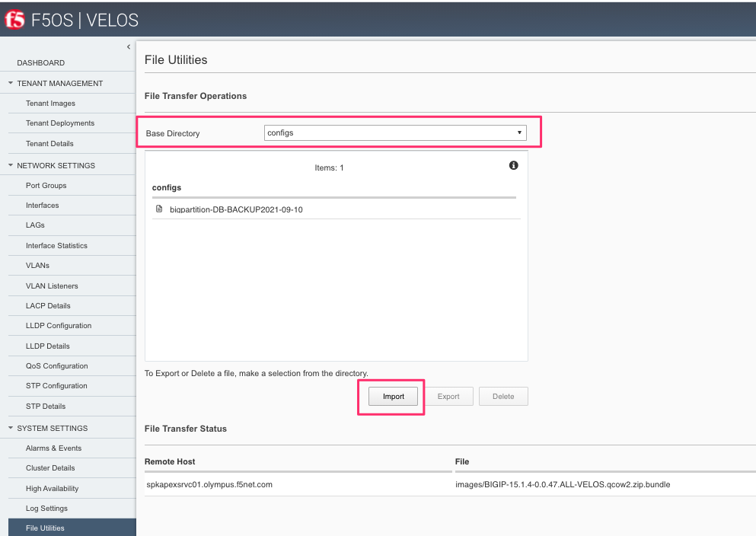Viewport: 756px width, 536px height.
Task: View LACP Details
Action: pos(48,305)
